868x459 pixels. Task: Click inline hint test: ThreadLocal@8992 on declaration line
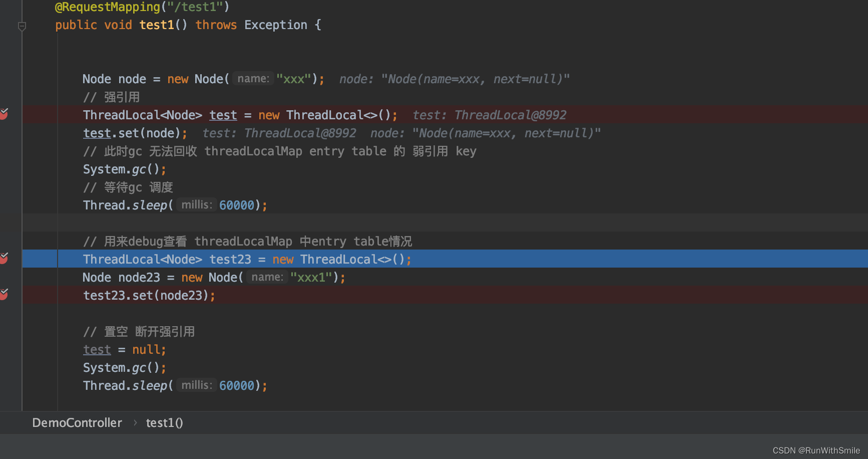tap(490, 115)
